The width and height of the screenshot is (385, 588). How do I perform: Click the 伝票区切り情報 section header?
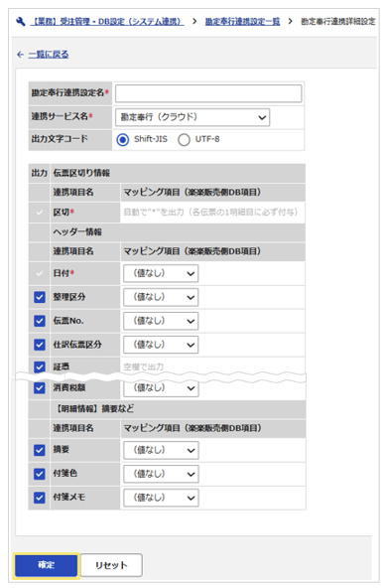click(81, 173)
